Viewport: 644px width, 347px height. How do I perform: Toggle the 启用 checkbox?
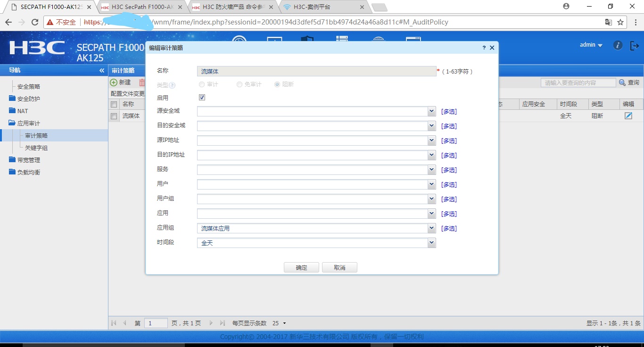202,98
